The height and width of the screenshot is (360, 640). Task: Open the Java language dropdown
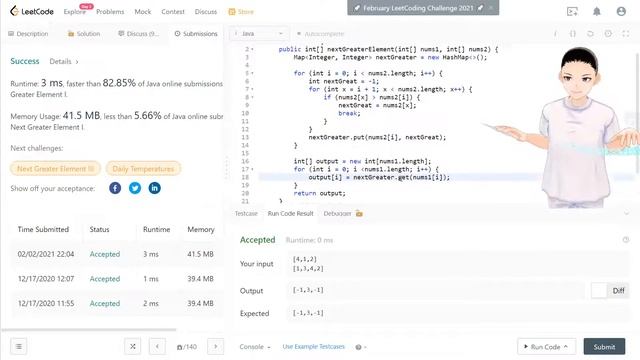coord(259,33)
